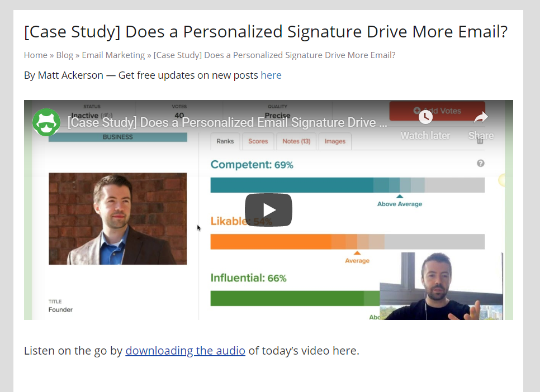This screenshot has height=392, width=540.
Task: Click the founder profile photo
Action: 118,218
